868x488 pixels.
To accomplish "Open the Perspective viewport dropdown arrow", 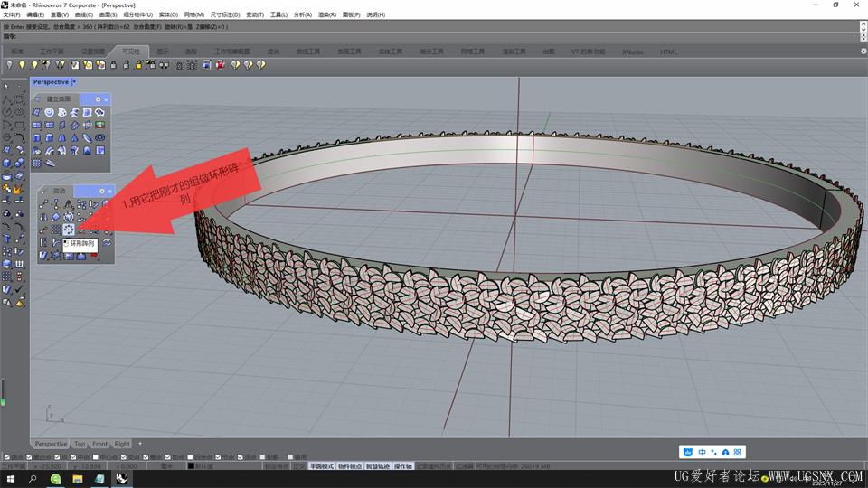I will click(74, 82).
